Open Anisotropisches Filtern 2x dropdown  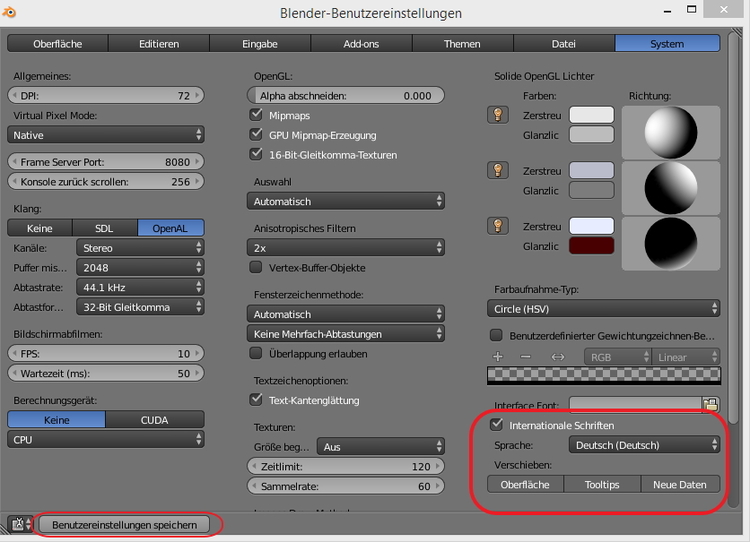[x=346, y=248]
